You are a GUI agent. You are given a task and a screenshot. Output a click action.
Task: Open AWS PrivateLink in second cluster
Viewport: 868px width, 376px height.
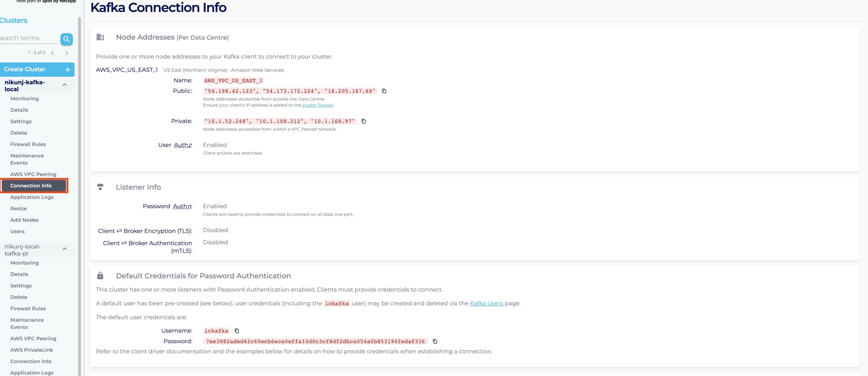[32, 350]
